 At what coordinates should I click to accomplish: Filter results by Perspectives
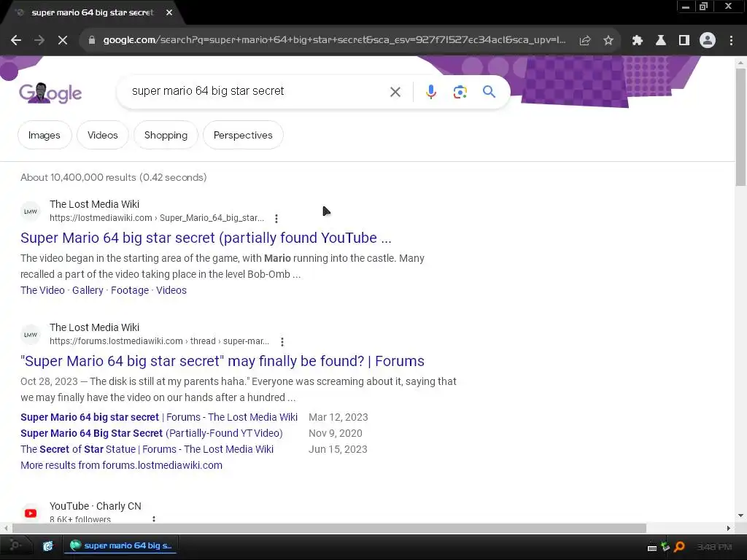[x=243, y=135]
